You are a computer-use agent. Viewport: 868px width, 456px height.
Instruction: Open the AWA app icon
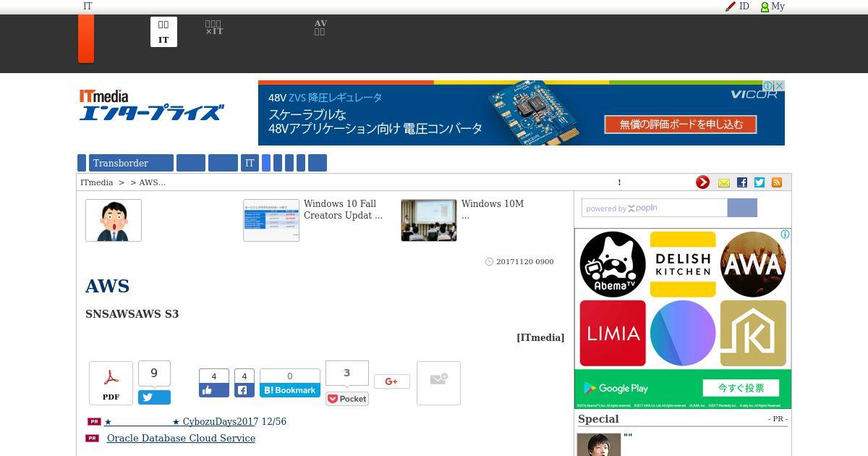point(753,264)
